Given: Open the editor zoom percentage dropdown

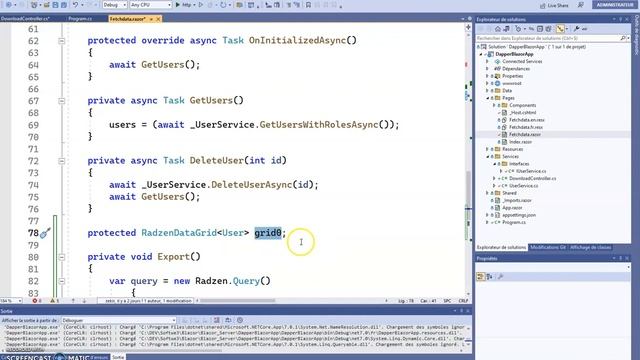Looking at the screenshot, I should tap(11, 301).
